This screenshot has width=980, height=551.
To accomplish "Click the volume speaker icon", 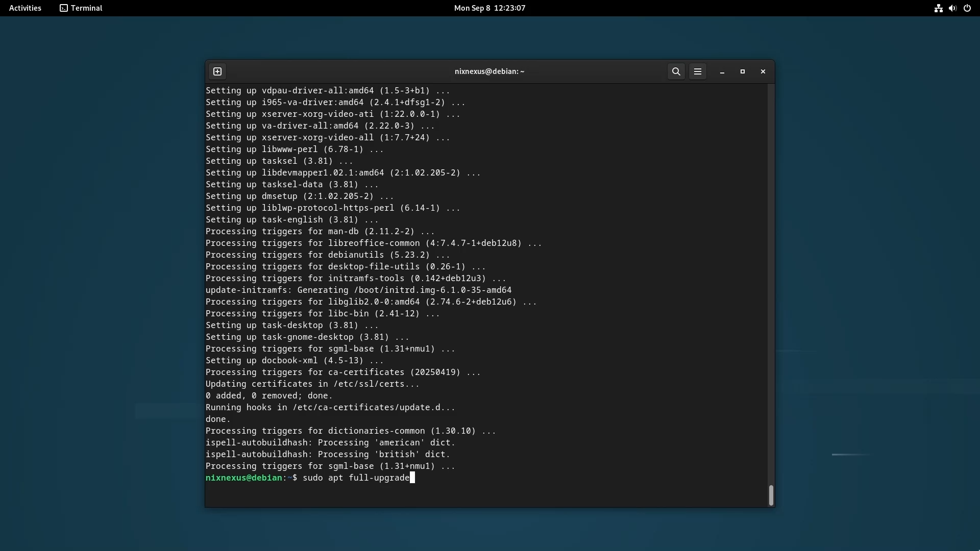I will [x=952, y=8].
